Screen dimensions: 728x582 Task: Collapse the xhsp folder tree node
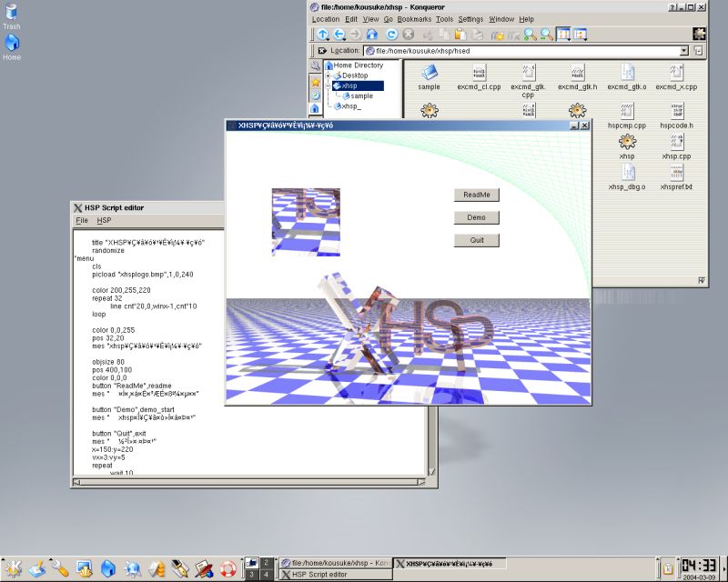coord(328,85)
